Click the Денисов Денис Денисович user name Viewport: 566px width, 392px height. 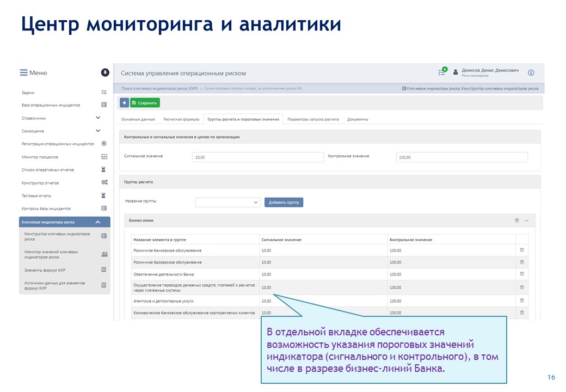coord(490,70)
